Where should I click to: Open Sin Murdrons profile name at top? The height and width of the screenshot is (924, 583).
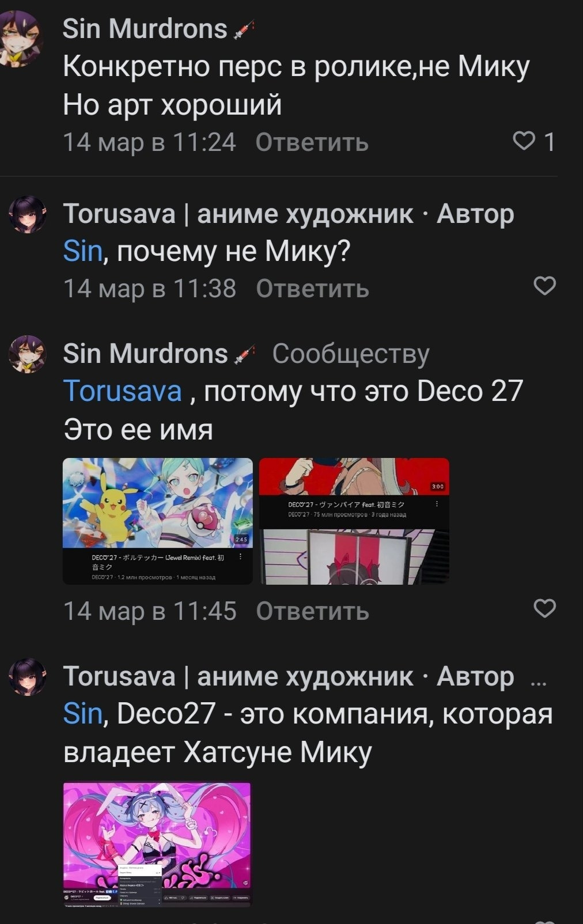click(x=145, y=29)
